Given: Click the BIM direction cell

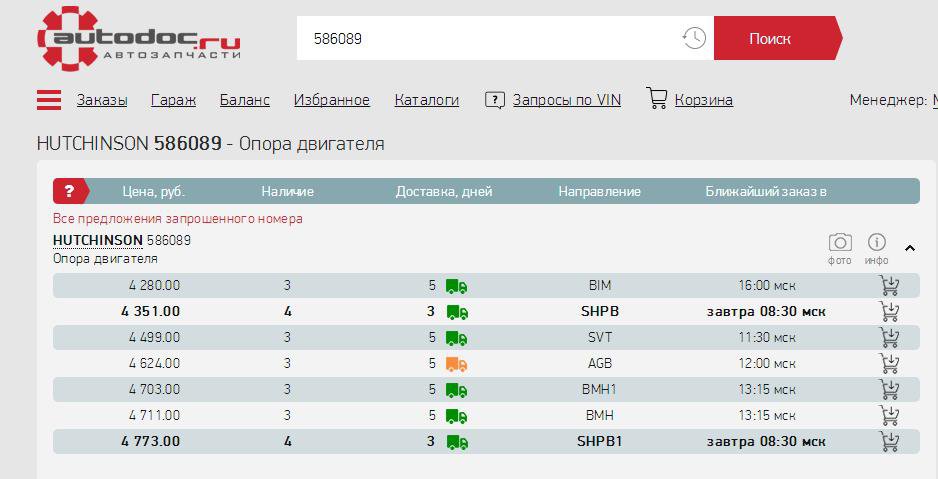Looking at the screenshot, I should (x=600, y=285).
